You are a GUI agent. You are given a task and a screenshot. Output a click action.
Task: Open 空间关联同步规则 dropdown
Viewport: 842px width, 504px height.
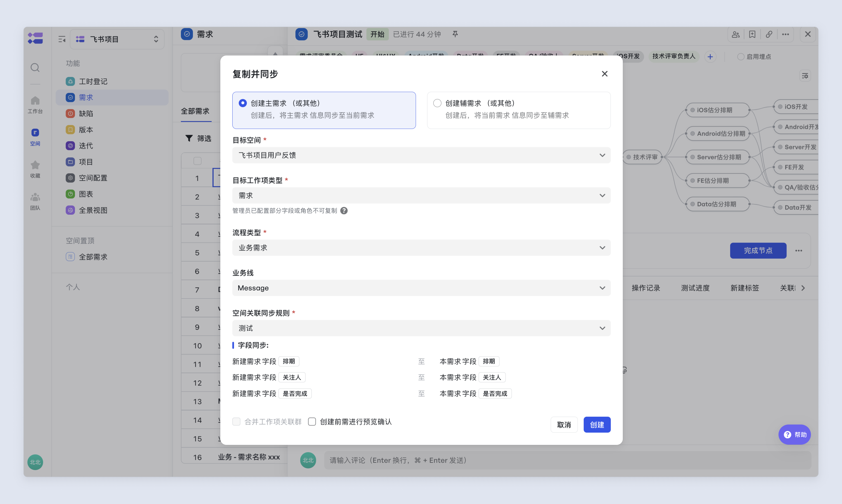pos(421,328)
